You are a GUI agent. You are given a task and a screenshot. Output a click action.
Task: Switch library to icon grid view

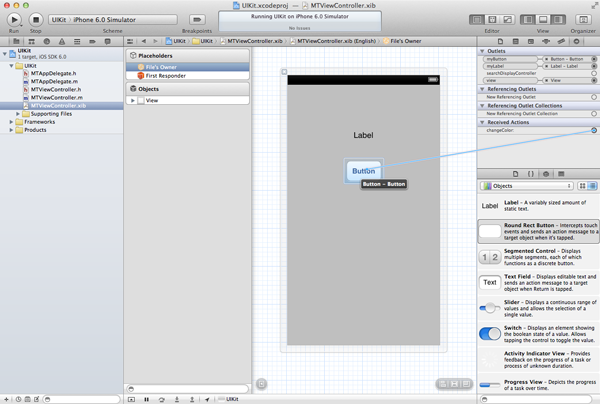pyautogui.click(x=582, y=186)
